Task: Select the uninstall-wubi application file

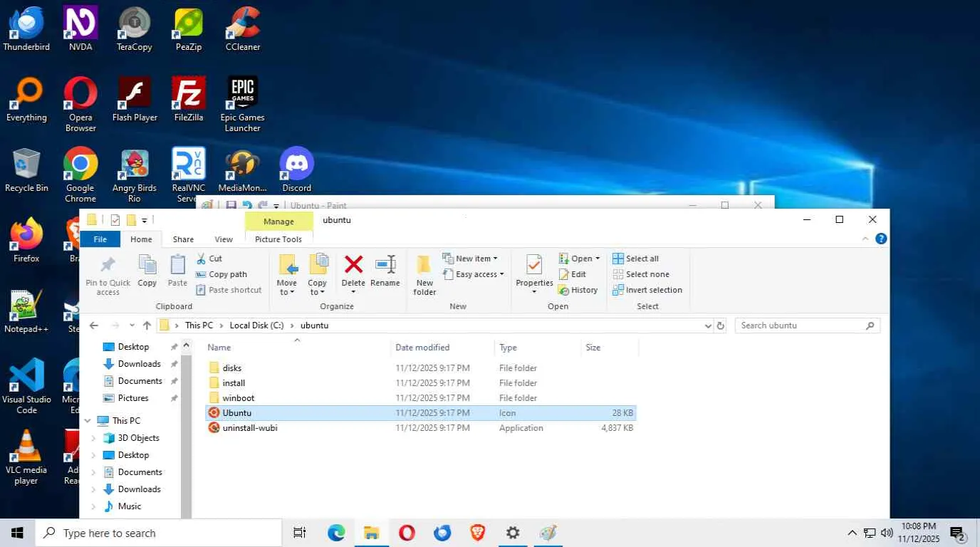Action: click(x=420, y=428)
